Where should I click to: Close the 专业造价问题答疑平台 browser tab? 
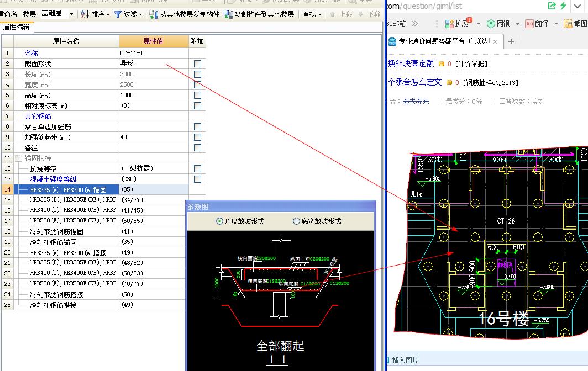tap(495, 41)
